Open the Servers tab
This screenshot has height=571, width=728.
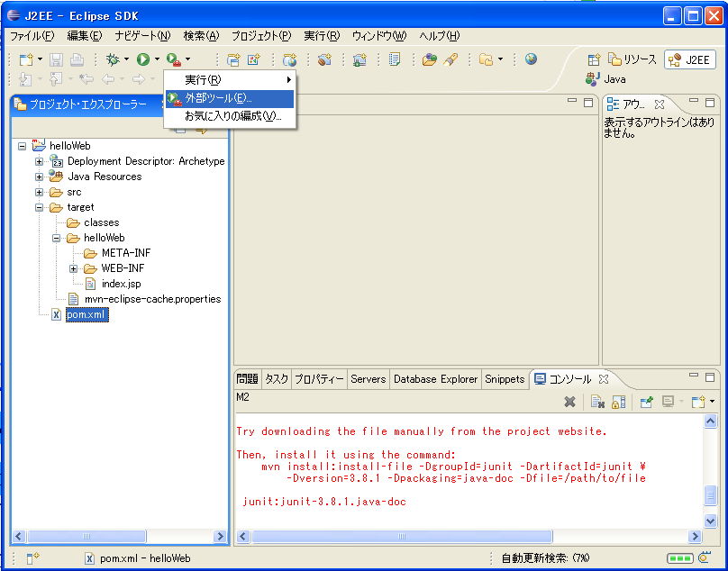point(368,379)
